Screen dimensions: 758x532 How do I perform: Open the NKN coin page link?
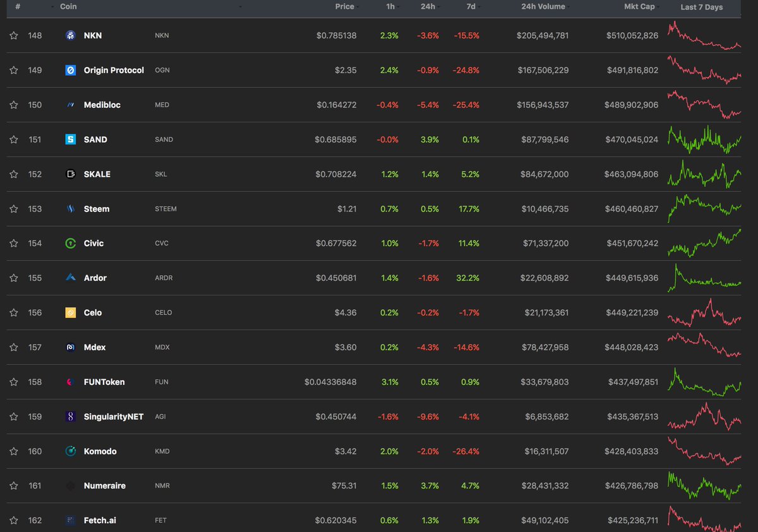pos(93,35)
